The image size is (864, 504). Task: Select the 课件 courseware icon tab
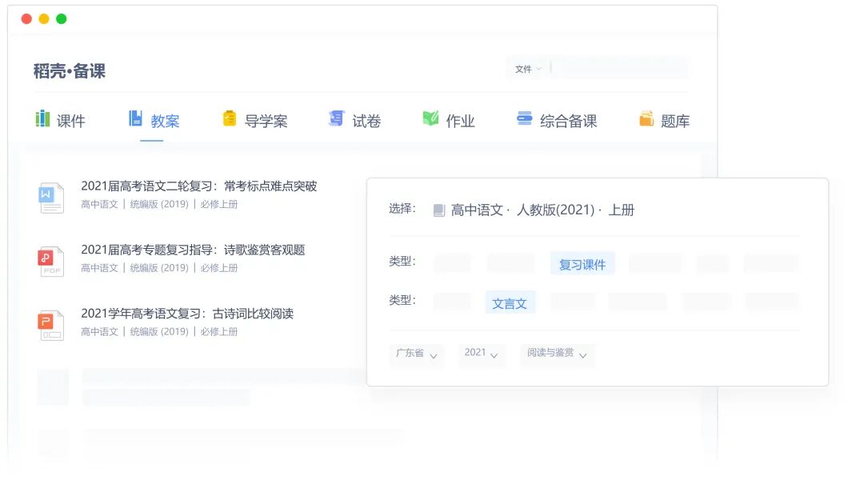coord(41,119)
